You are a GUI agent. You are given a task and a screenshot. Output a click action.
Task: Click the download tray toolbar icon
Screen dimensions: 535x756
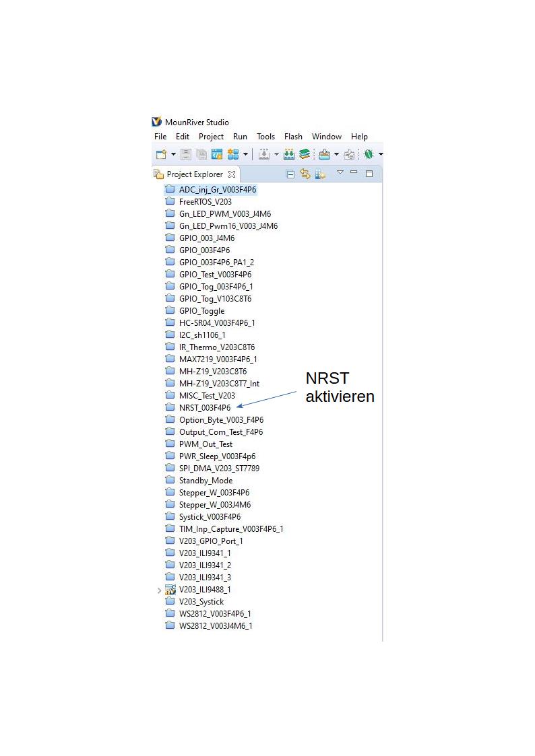[324, 154]
